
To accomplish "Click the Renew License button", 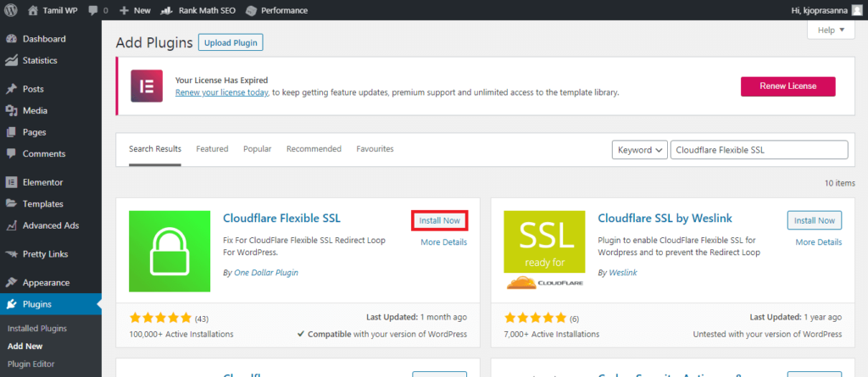I will point(787,86).
